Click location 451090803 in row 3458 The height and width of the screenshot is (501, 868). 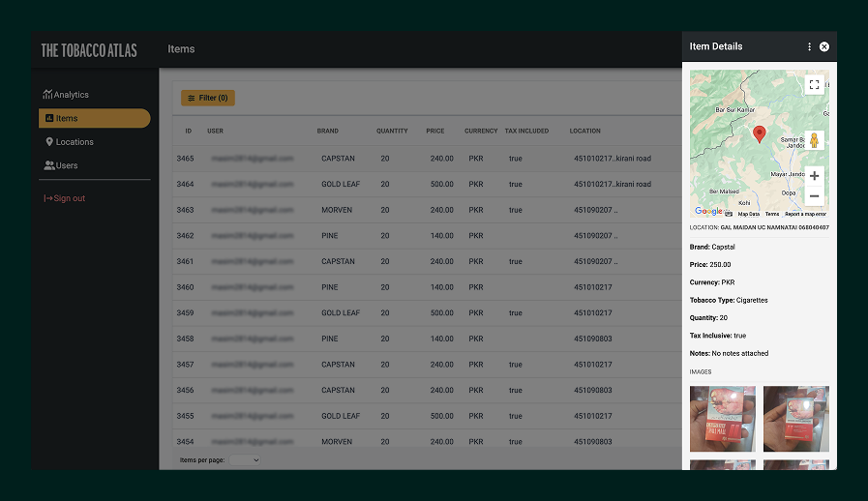(x=593, y=339)
